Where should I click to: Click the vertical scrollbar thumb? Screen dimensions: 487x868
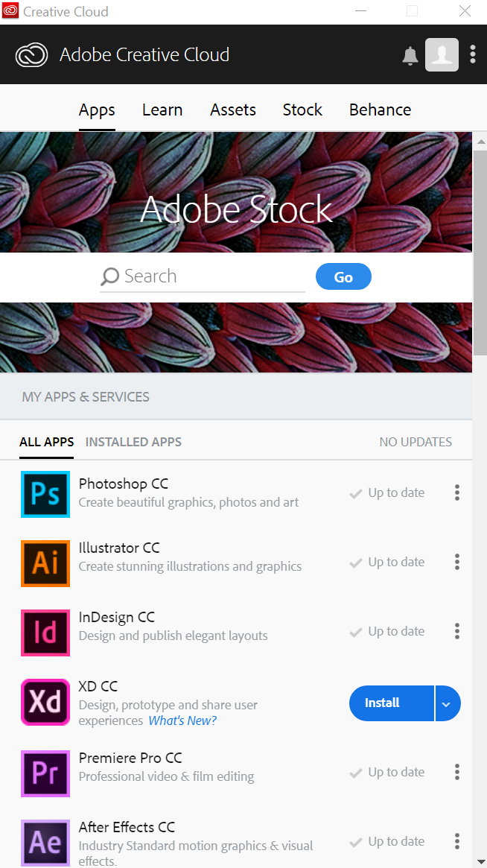[x=481, y=253]
